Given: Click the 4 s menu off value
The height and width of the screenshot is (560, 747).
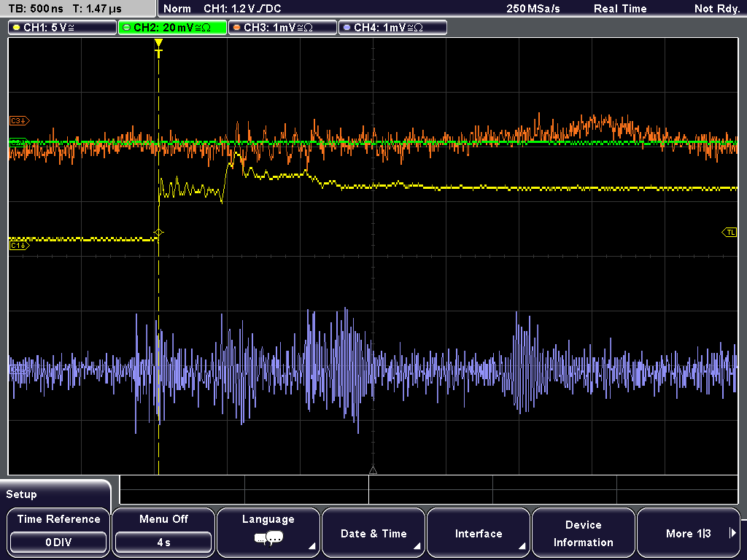Looking at the screenshot, I should tap(163, 542).
